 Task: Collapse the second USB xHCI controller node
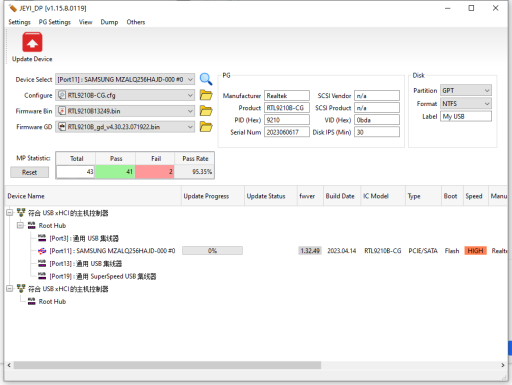point(10,288)
